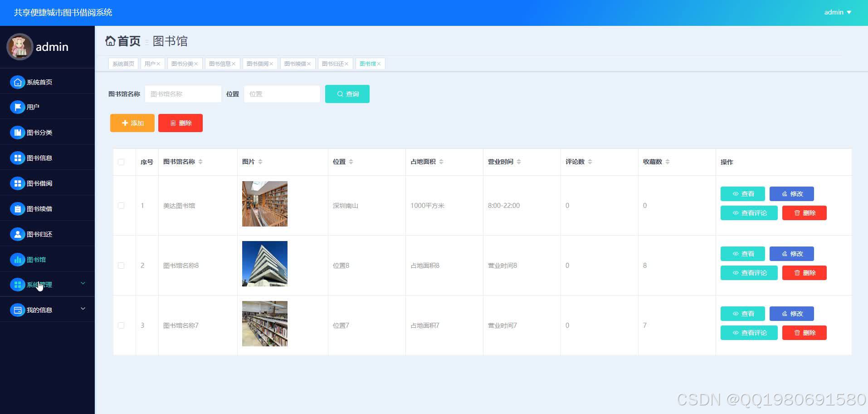
Task: Open the admin dropdown in top bar
Action: (x=838, y=12)
